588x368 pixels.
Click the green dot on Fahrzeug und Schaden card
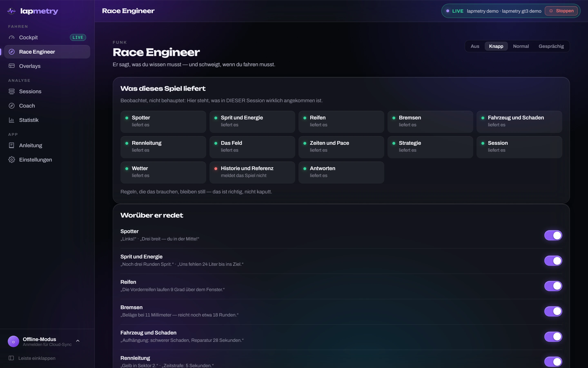coord(483,118)
